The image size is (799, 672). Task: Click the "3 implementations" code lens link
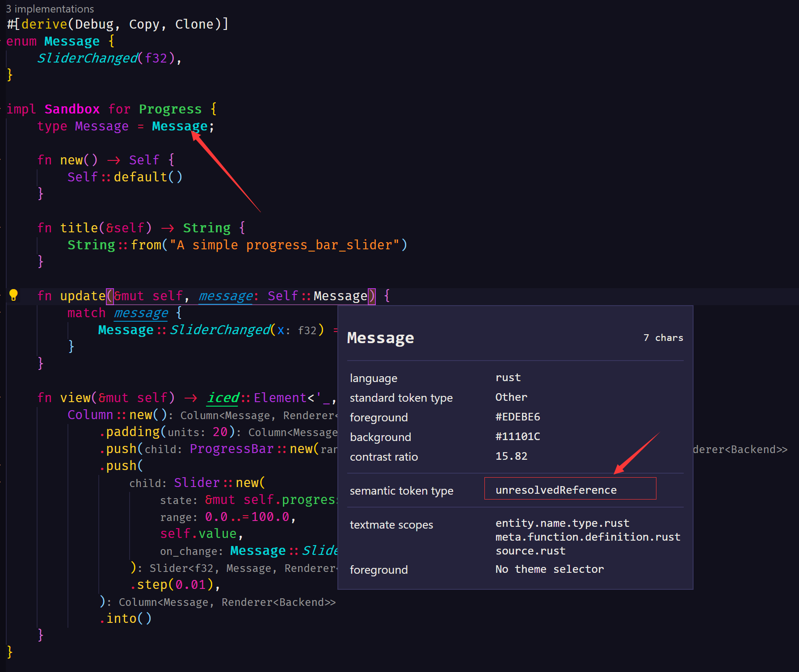click(x=50, y=8)
